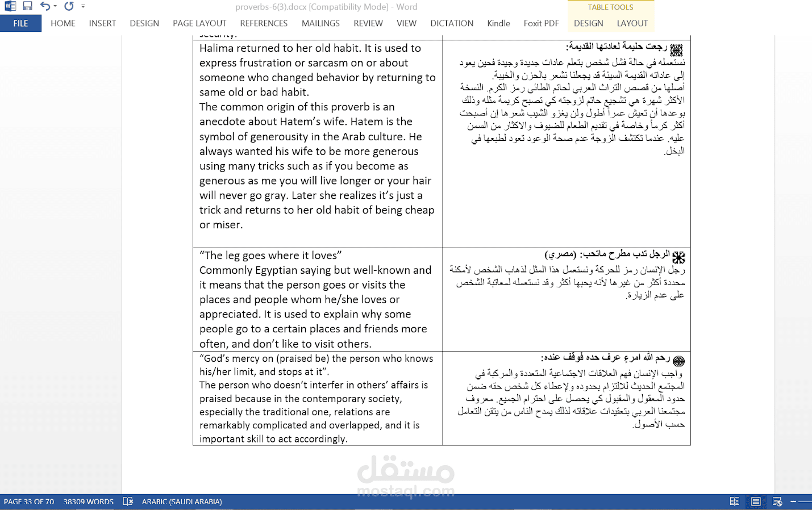Click the proofing errors book icon
812x510 pixels.
(x=128, y=501)
